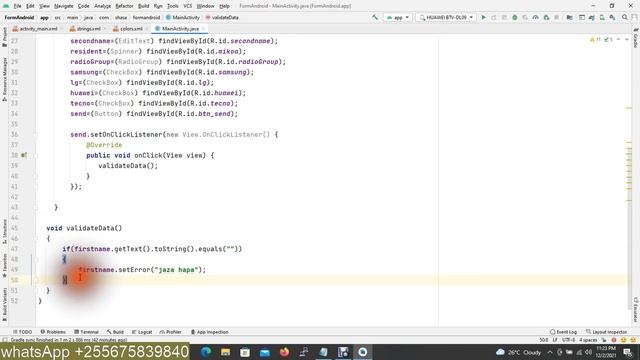Click Run with Coverage icon in toolbar

(525, 18)
